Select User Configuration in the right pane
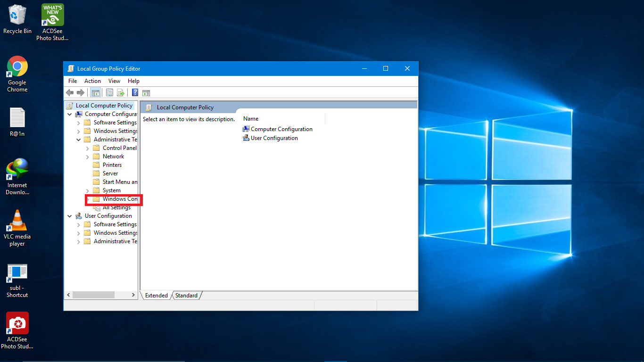This screenshot has height=362, width=644. point(274,138)
